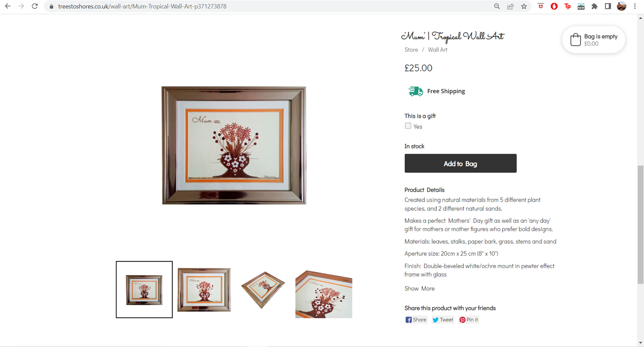Viewport: 644px width, 347px height.
Task: Select the angled diamond view thumbnail
Action: click(x=263, y=290)
